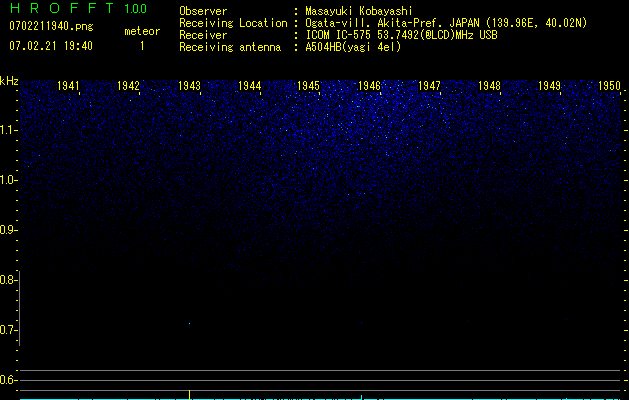Image resolution: width=629 pixels, height=400 pixels.
Task: Click the kHz axis unit label
Action: pos(9,81)
